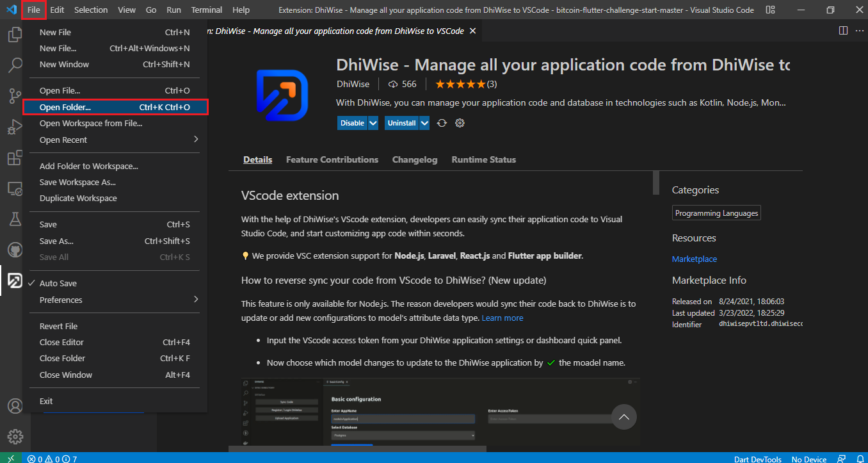Open the Extensions view in activity bar
Image resolution: width=868 pixels, height=463 pixels.
click(x=15, y=158)
